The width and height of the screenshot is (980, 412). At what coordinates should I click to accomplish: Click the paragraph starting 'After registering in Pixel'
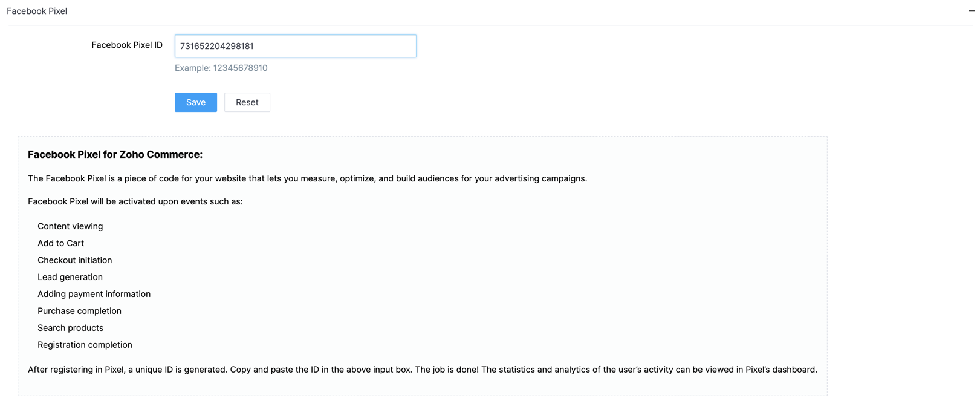tap(423, 370)
